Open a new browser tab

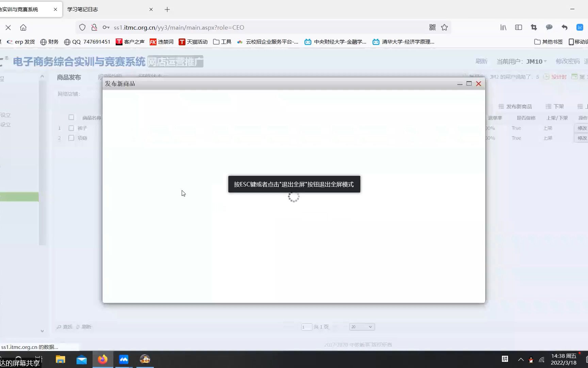[x=167, y=10]
